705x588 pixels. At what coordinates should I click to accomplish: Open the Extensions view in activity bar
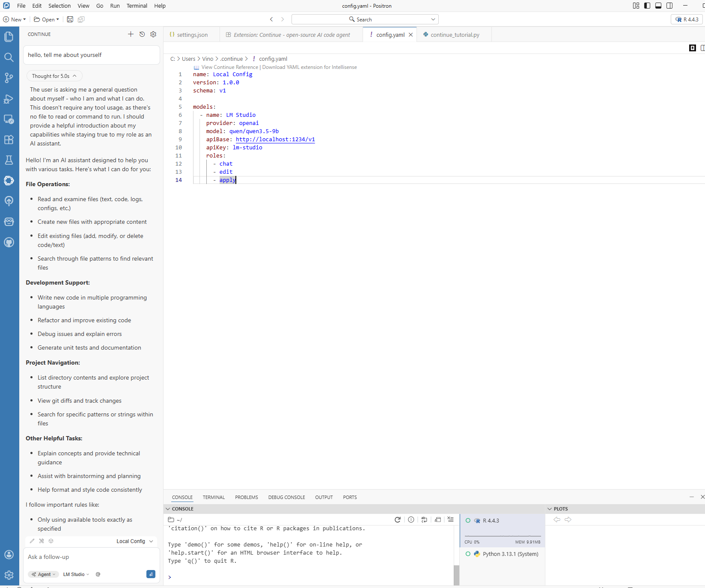(9, 140)
